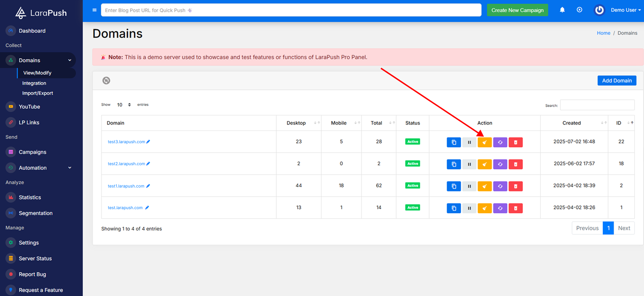Screen dimensions: 644x296
Task: Copy code for test3.larapush.com using blue icon
Action: pyautogui.click(x=454, y=142)
